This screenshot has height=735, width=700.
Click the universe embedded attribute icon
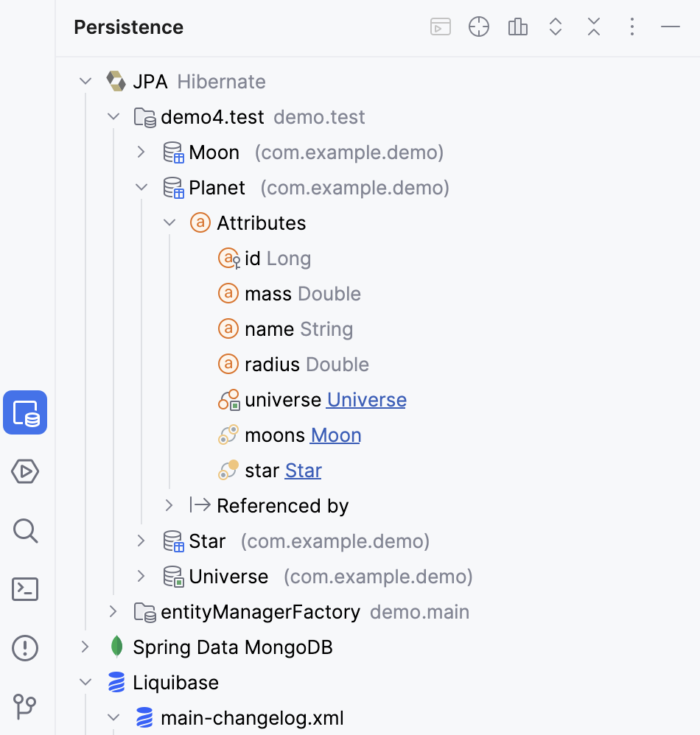pos(229,400)
